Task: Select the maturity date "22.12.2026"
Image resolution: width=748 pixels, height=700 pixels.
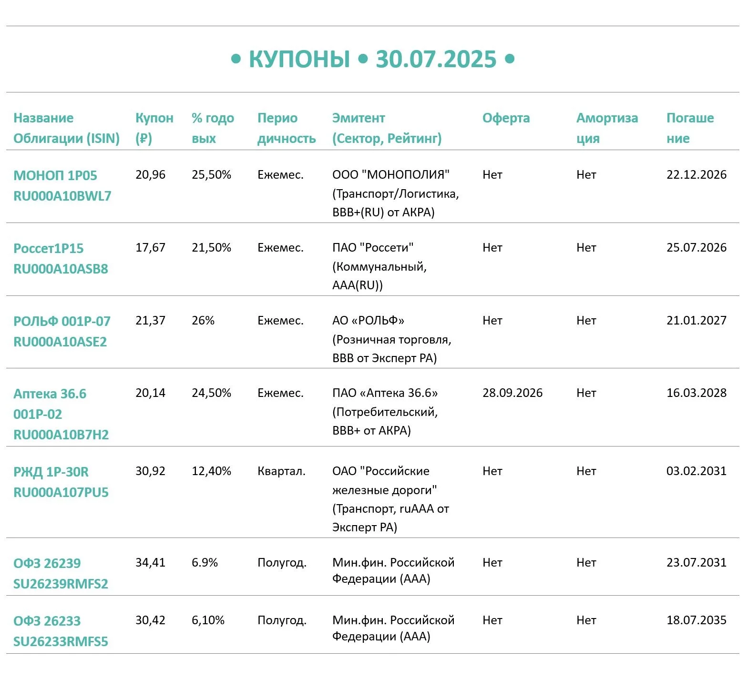Action: pos(697,175)
